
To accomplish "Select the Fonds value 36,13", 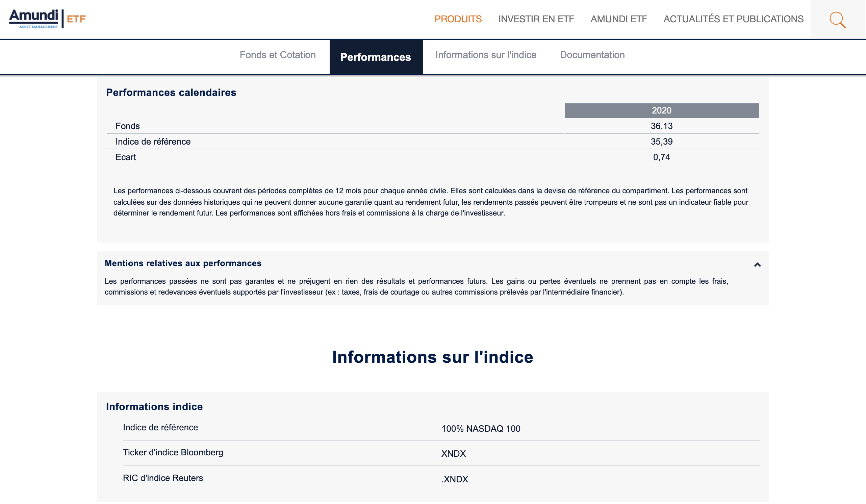I will pyautogui.click(x=662, y=126).
